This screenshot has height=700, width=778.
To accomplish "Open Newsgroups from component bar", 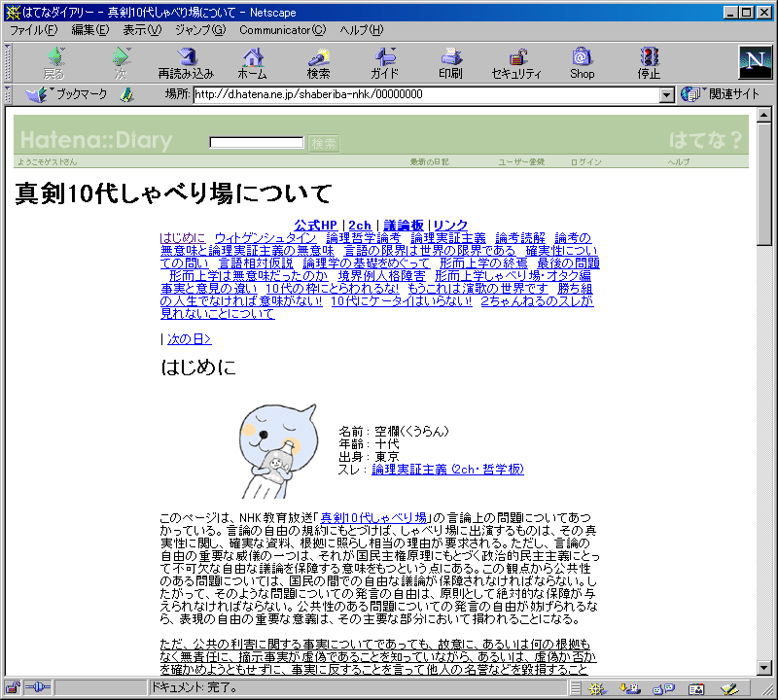I will click(663, 688).
